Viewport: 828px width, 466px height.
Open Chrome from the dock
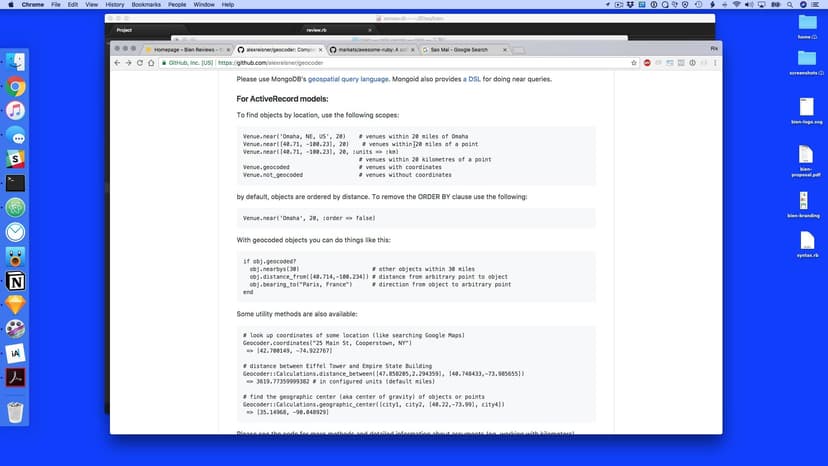pyautogui.click(x=16, y=86)
